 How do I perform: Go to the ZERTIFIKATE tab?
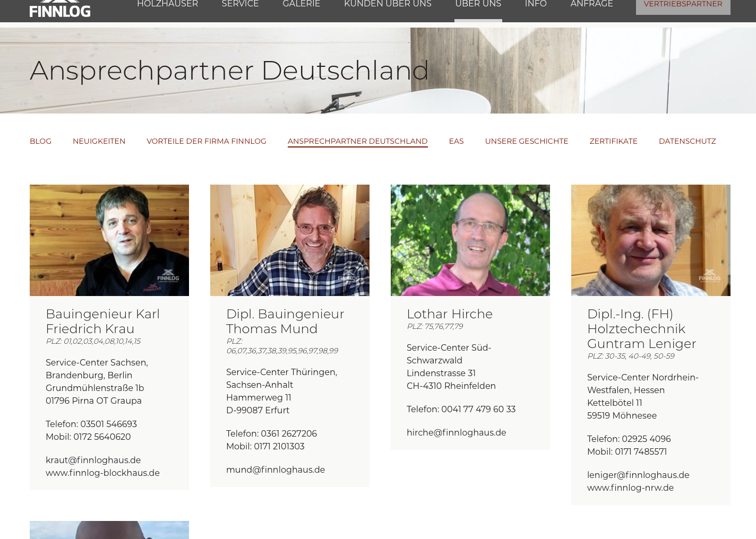(x=613, y=141)
